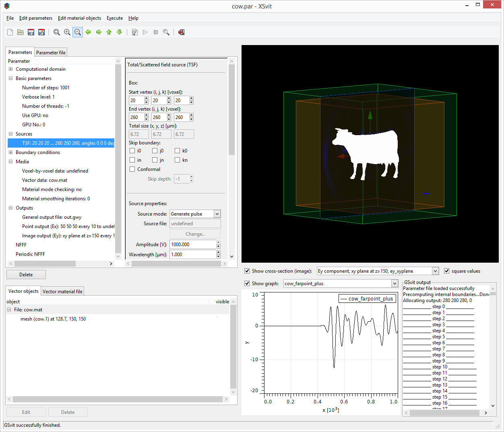Toggle the square values checkbox
Image resolution: width=504 pixels, height=432 pixels.
(446, 271)
